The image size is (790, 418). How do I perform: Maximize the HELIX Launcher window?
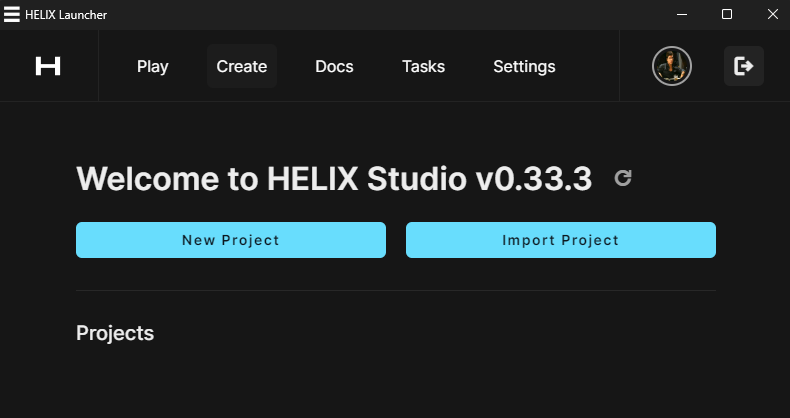727,14
